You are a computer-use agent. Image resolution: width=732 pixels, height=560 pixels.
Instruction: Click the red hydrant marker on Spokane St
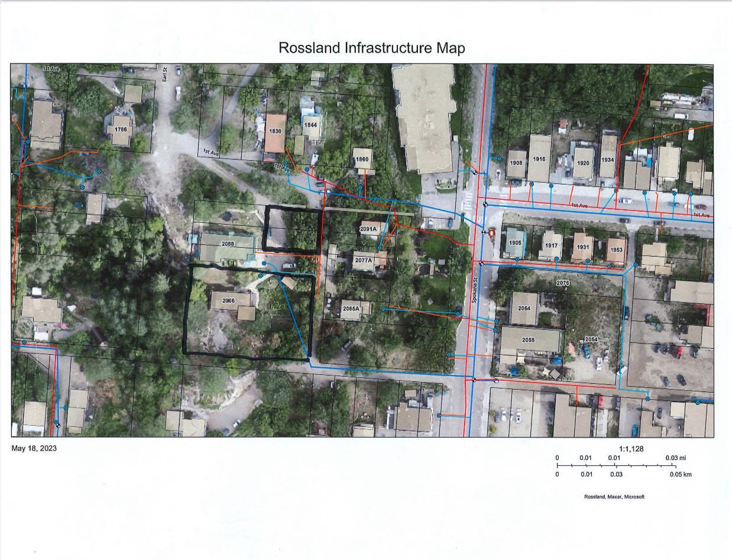pos(491,233)
